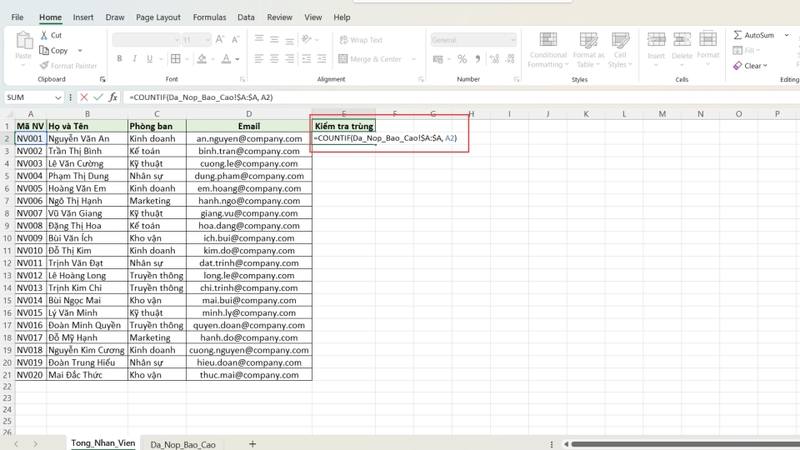Open the Format cells menu
The height and width of the screenshot is (450, 800).
(x=708, y=49)
